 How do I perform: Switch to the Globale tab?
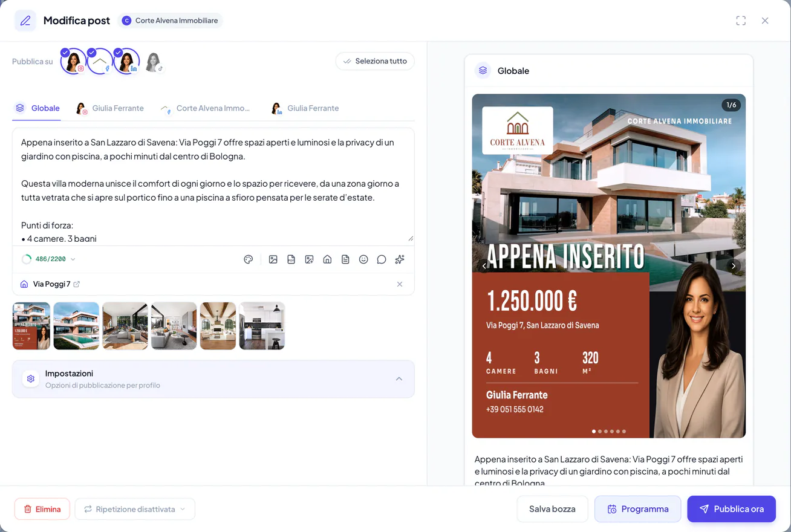(37, 108)
